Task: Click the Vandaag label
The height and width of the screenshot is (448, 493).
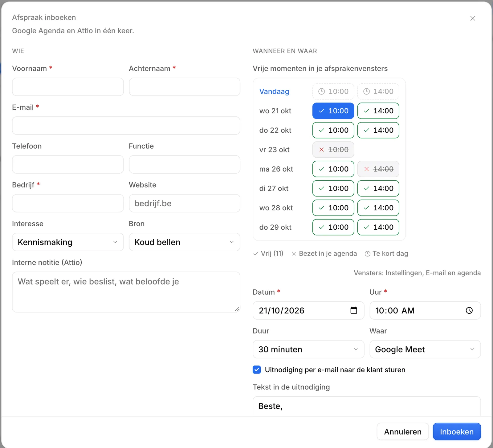Action: (274, 91)
